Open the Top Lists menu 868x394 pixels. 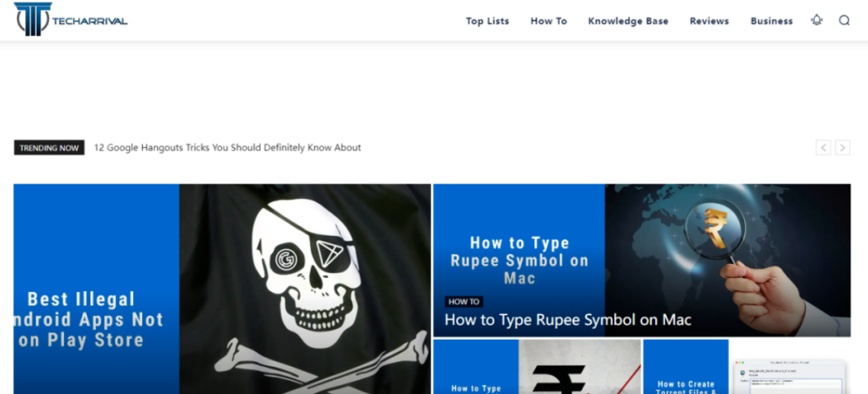pyautogui.click(x=487, y=21)
